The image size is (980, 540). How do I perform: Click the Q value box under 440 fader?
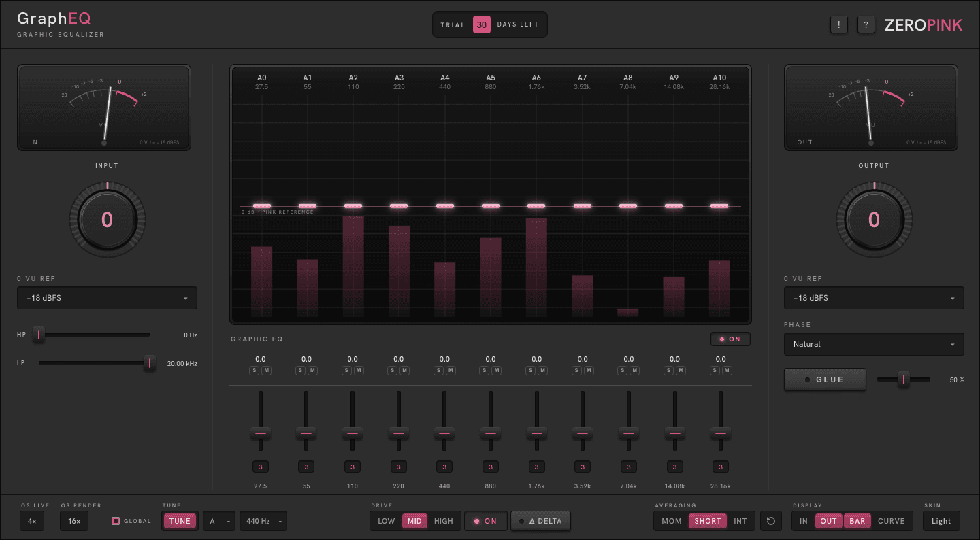(x=444, y=467)
